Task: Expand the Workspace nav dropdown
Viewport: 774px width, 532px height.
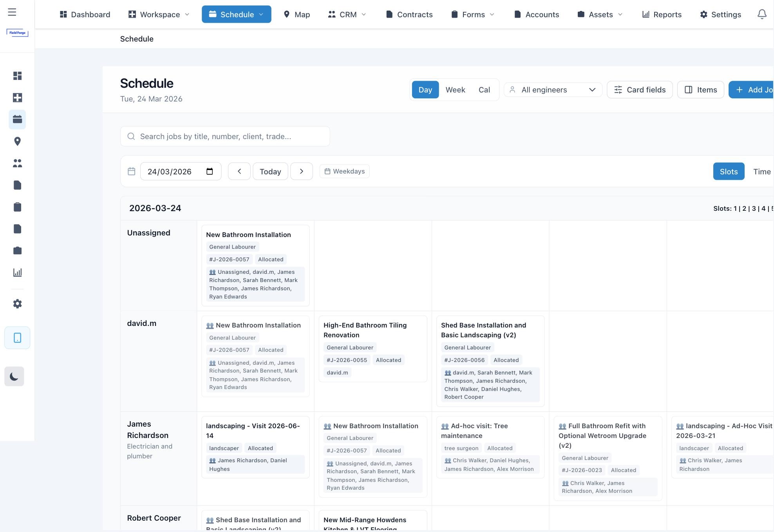Action: [x=159, y=14]
